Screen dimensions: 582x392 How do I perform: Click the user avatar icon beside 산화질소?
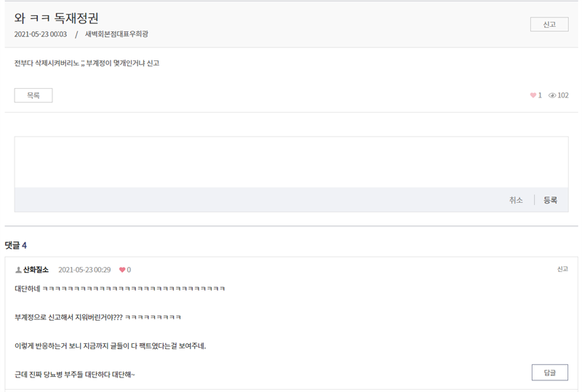click(x=17, y=270)
